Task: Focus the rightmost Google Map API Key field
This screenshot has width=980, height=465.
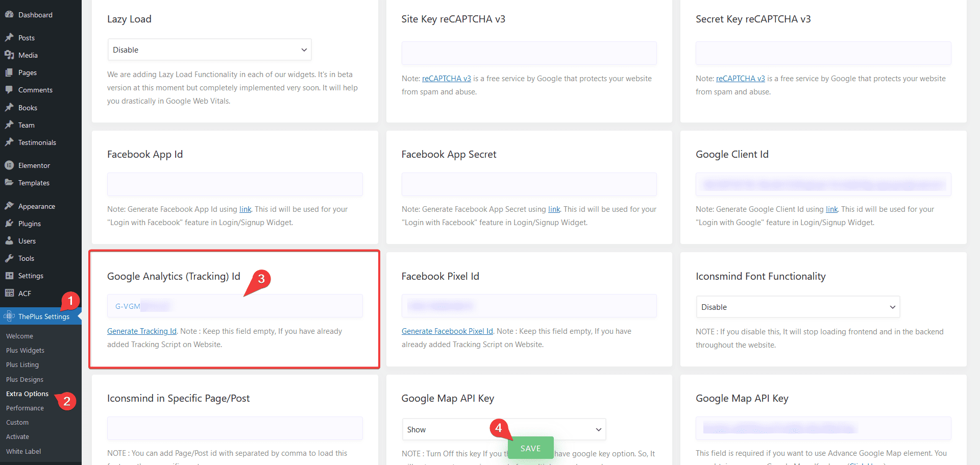Action: coord(823,428)
